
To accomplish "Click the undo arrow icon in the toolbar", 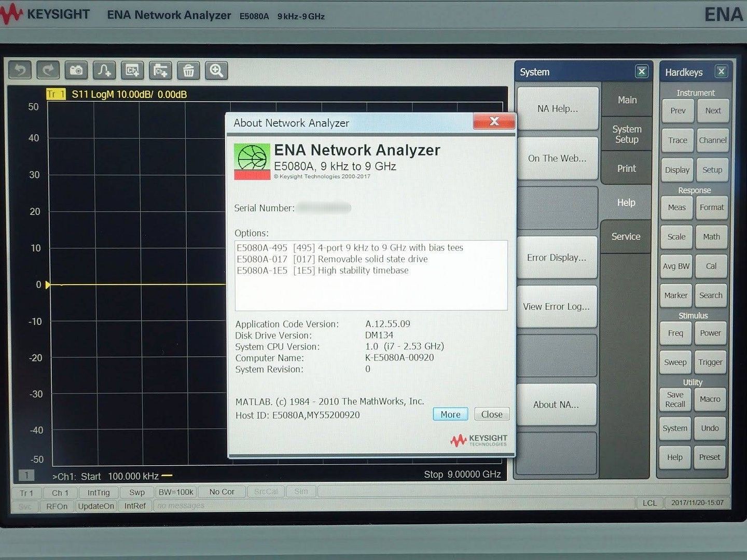I will pyautogui.click(x=20, y=71).
